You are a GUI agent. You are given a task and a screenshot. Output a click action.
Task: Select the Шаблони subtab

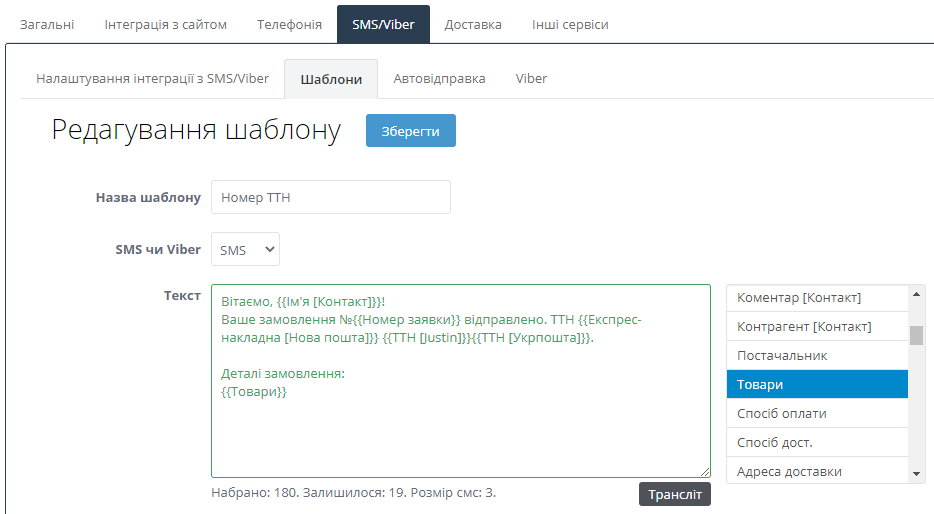pyautogui.click(x=331, y=79)
